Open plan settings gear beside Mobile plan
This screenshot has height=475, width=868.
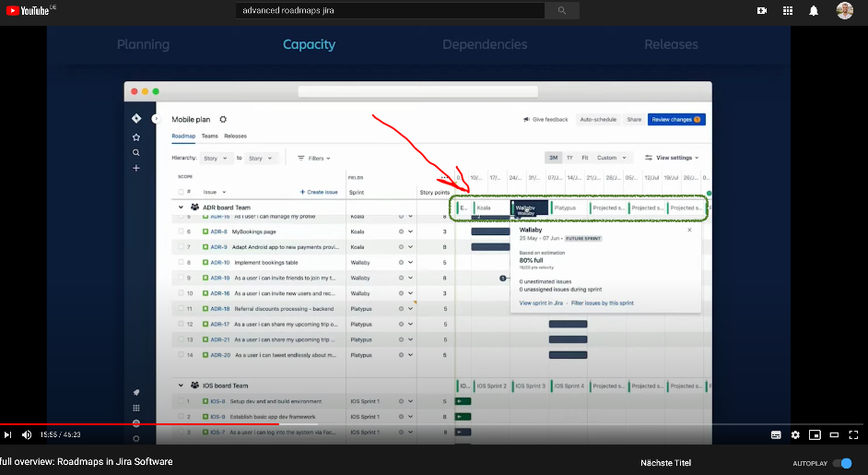(x=223, y=119)
